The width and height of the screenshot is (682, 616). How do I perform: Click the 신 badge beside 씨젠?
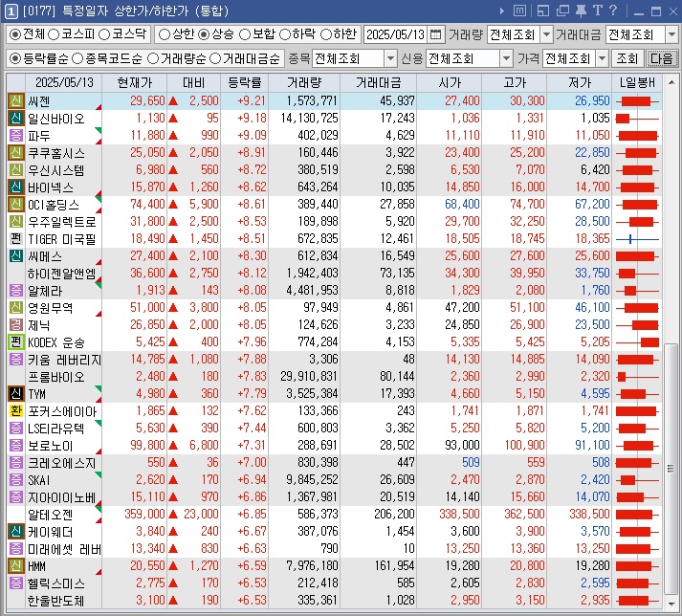click(x=15, y=101)
